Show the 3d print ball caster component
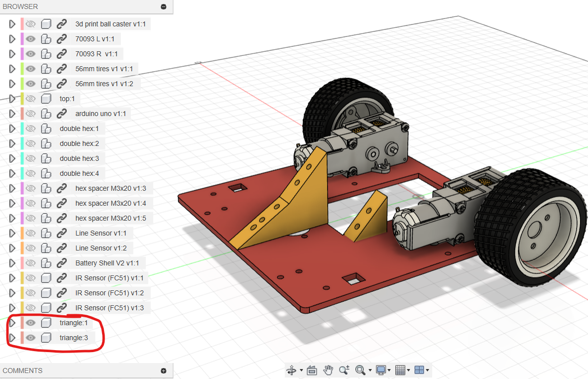Viewport: 588px width, 379px height. [31, 24]
